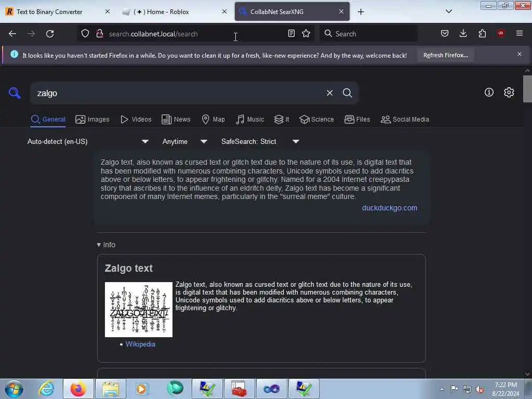Open the duckduckgo.com source link
This screenshot has width=532, height=399.
click(390, 208)
